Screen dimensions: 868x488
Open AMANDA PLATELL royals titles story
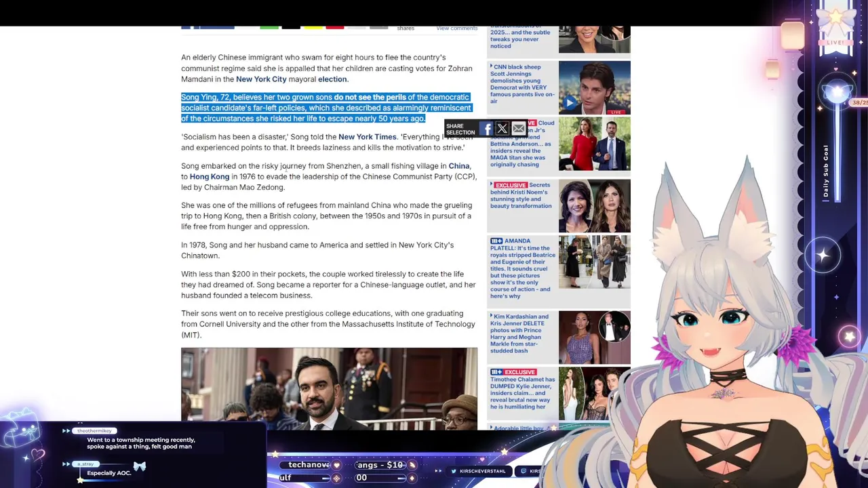point(523,268)
